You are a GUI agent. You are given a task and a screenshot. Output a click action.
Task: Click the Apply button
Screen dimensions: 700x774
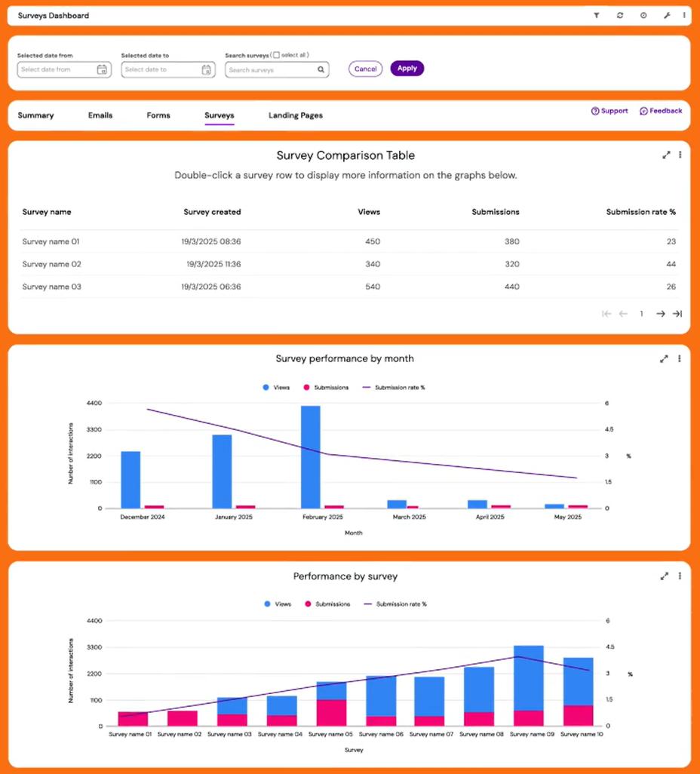pyautogui.click(x=407, y=67)
